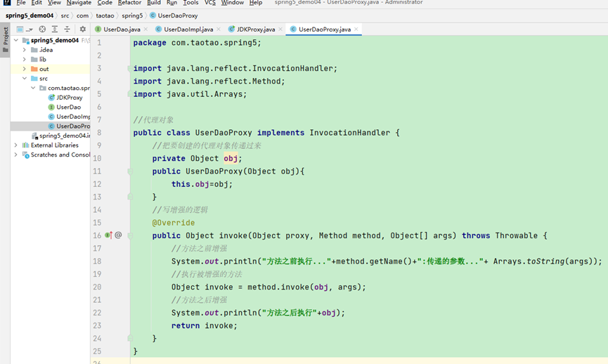The height and width of the screenshot is (364, 608).
Task: Expand the lib folder
Action: [24, 59]
